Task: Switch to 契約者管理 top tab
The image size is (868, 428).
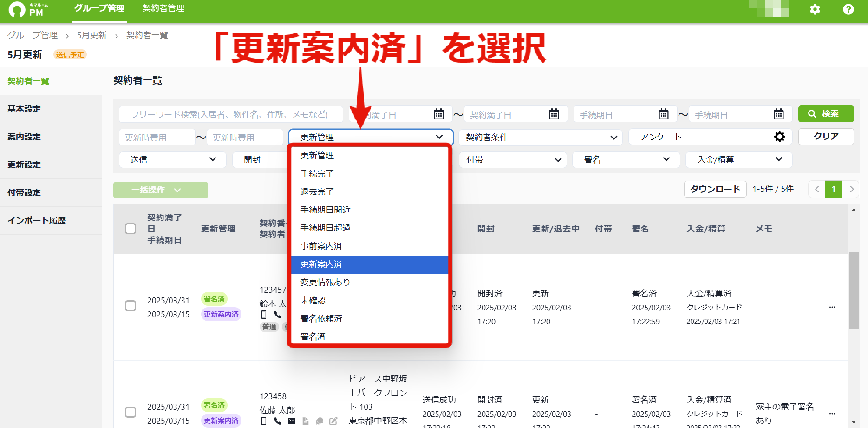Action: 163,8
